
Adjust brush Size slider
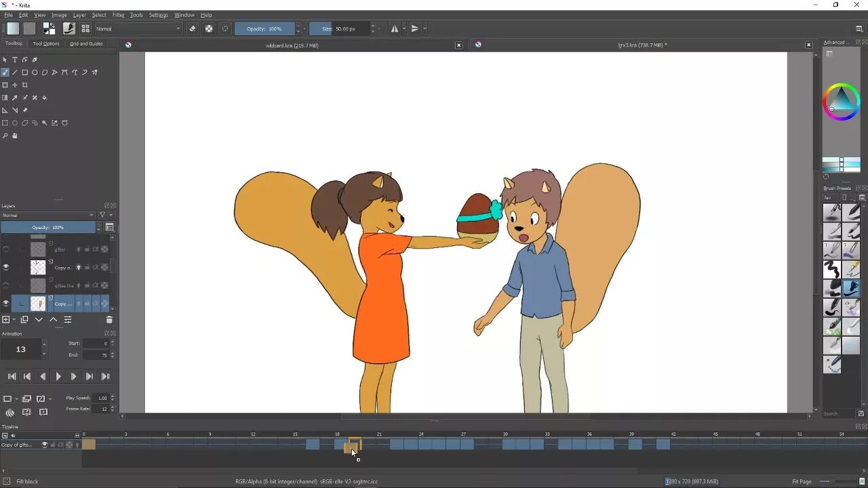click(339, 28)
